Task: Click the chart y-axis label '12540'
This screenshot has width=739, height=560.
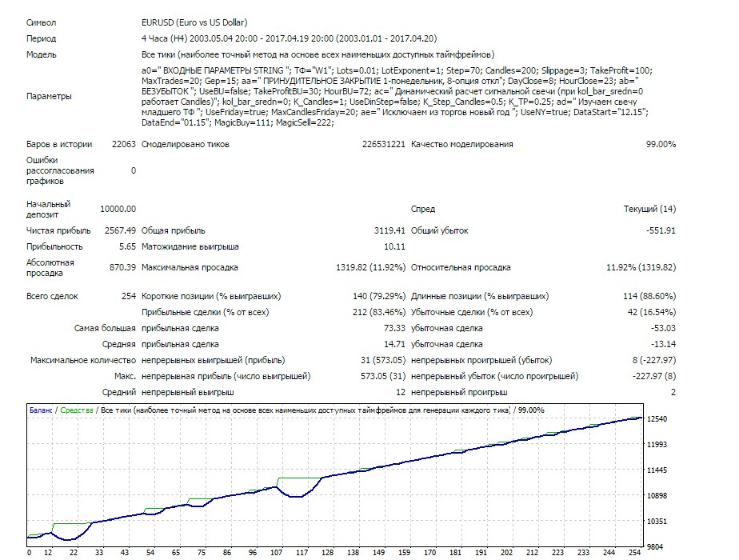Action: [x=657, y=419]
